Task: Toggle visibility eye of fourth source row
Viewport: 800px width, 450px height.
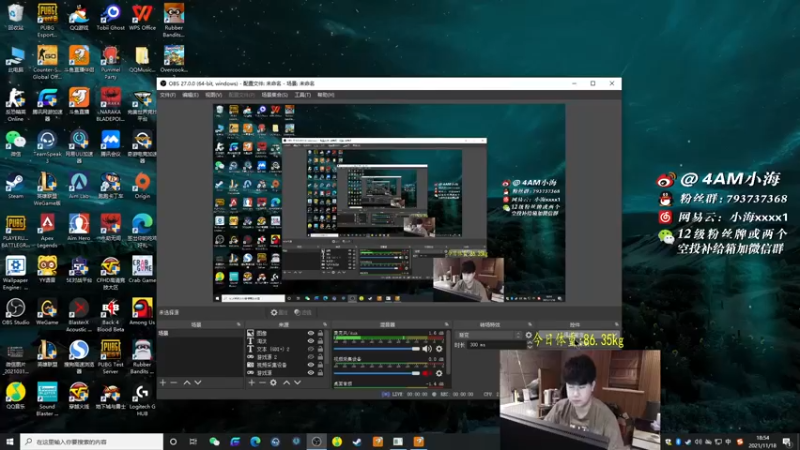Action: 311,357
